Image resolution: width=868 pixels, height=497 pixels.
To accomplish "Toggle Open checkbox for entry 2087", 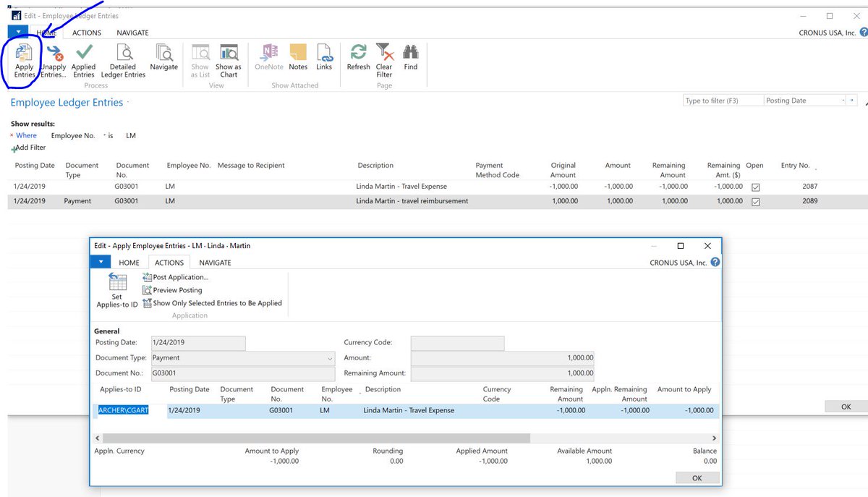I will click(756, 187).
